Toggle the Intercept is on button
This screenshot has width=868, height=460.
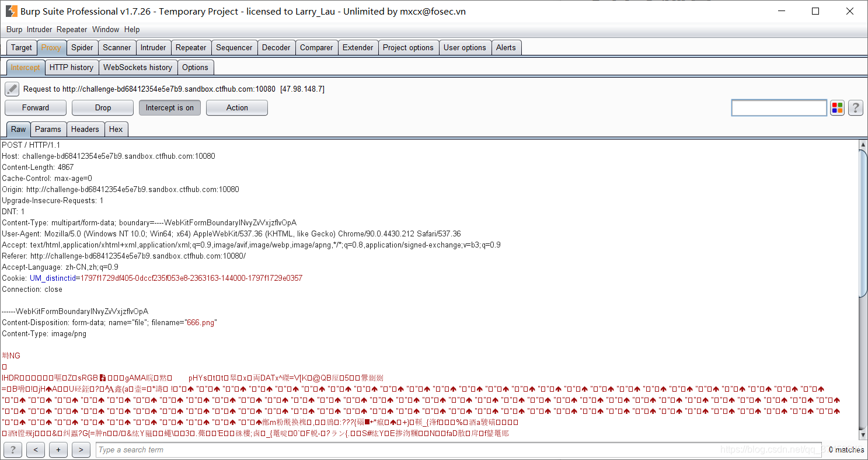point(170,107)
